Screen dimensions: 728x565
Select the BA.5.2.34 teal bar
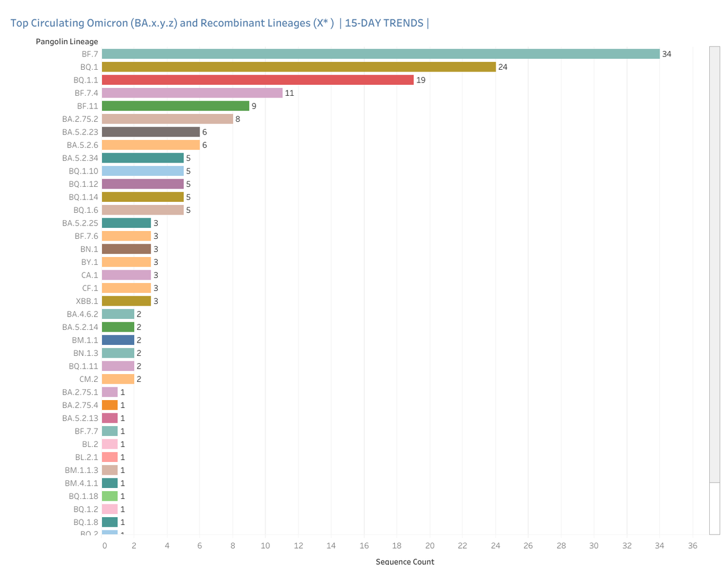coord(143,158)
